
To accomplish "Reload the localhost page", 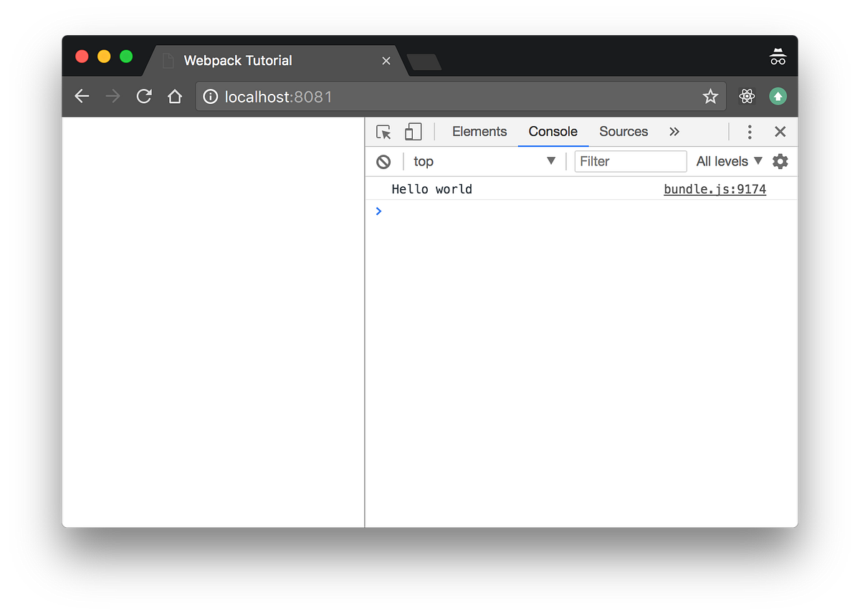I will [144, 97].
